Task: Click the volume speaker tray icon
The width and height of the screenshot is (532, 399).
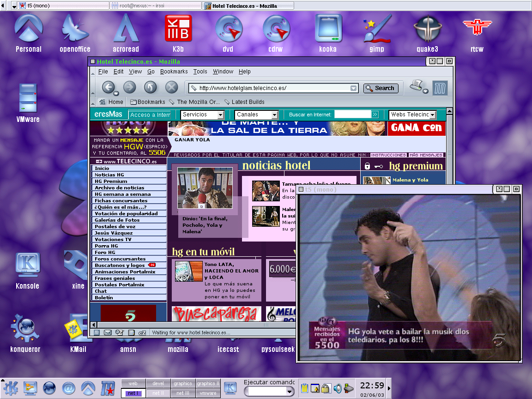Action: tap(338, 388)
